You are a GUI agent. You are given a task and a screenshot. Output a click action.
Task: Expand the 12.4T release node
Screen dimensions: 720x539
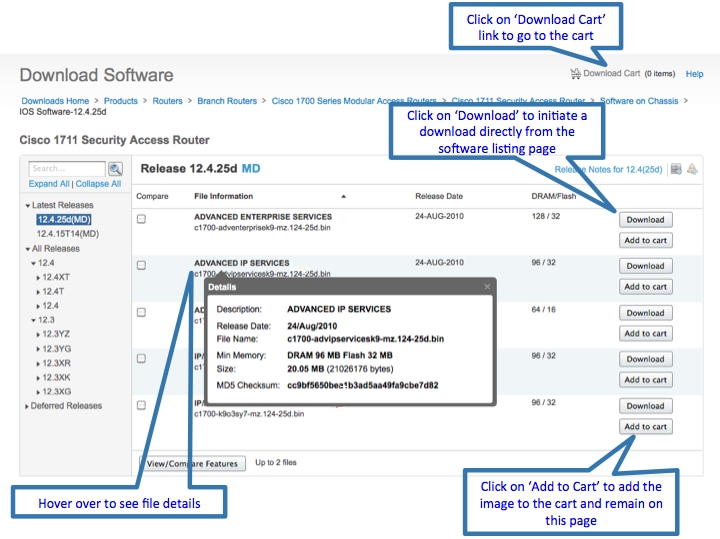click(38, 292)
